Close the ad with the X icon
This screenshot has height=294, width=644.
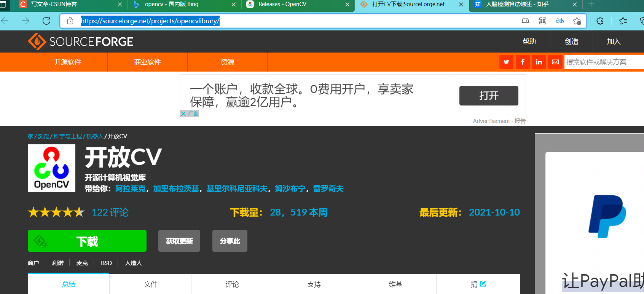pyautogui.click(x=183, y=113)
